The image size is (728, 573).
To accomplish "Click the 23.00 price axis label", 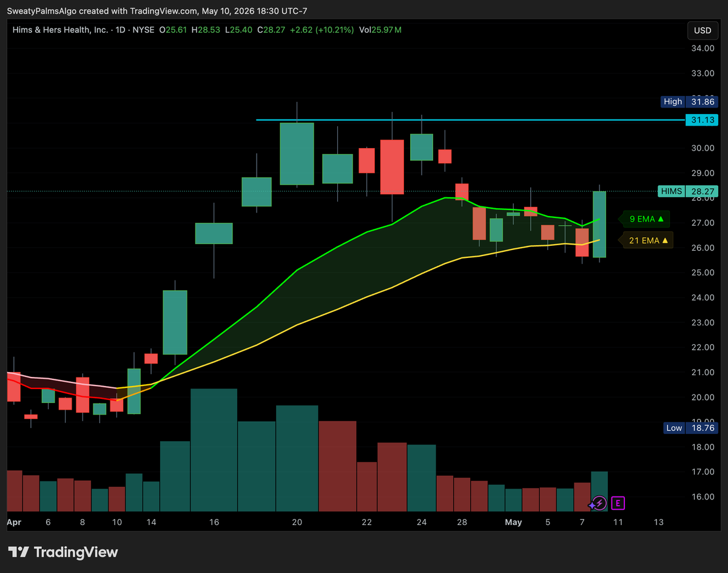I will [x=702, y=322].
